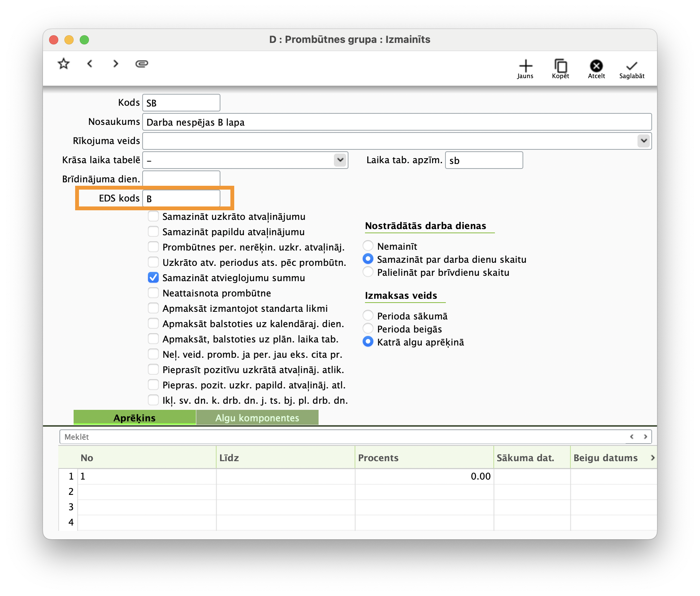The width and height of the screenshot is (700, 596).
Task: Uncheck Samazināt atvieglojumu summu checkbox
Action: pos(153,278)
